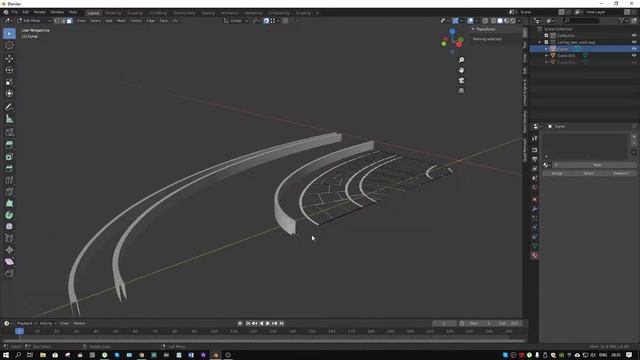This screenshot has width=640, height=360.
Task: Select the Add Cube tool
Action: click(x=9, y=132)
